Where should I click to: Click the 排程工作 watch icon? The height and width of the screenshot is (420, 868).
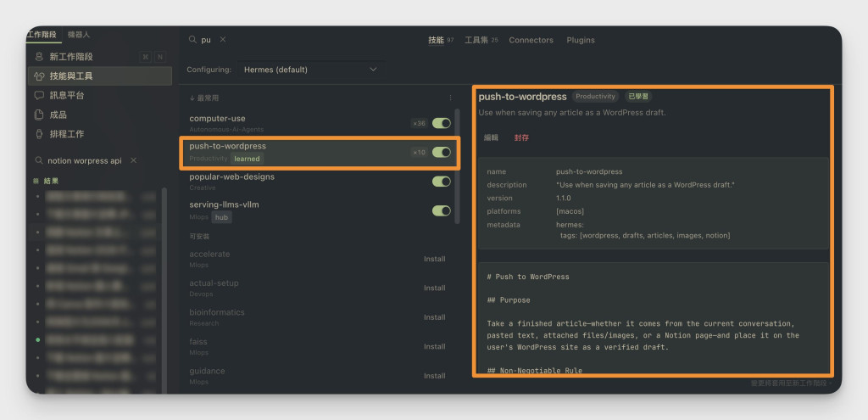[39, 133]
